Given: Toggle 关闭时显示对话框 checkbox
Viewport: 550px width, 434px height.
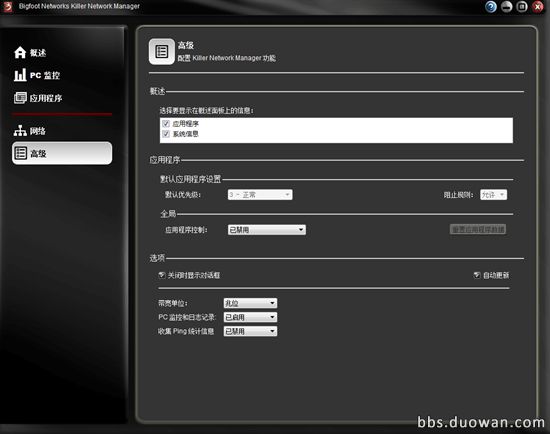Looking at the screenshot, I should click(162, 275).
